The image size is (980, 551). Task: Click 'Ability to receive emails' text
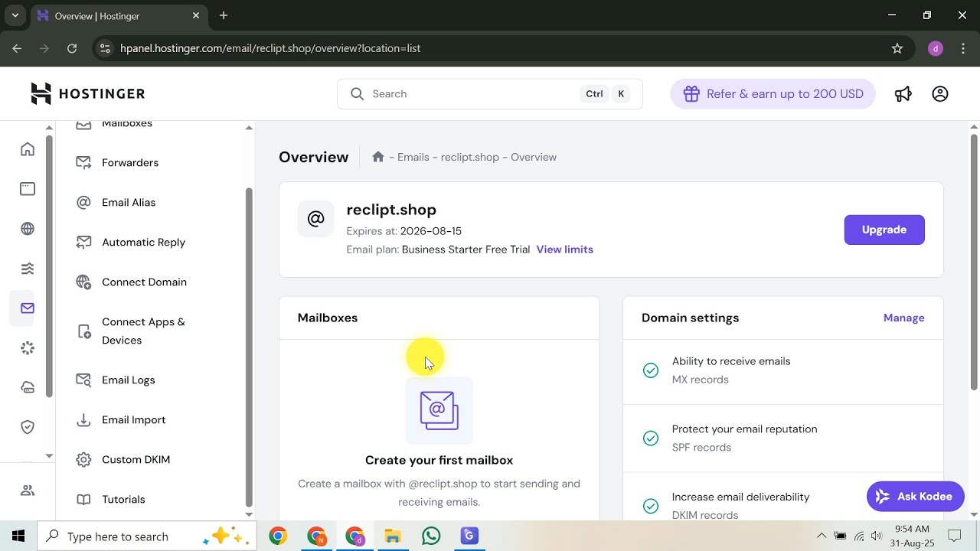coord(731,361)
